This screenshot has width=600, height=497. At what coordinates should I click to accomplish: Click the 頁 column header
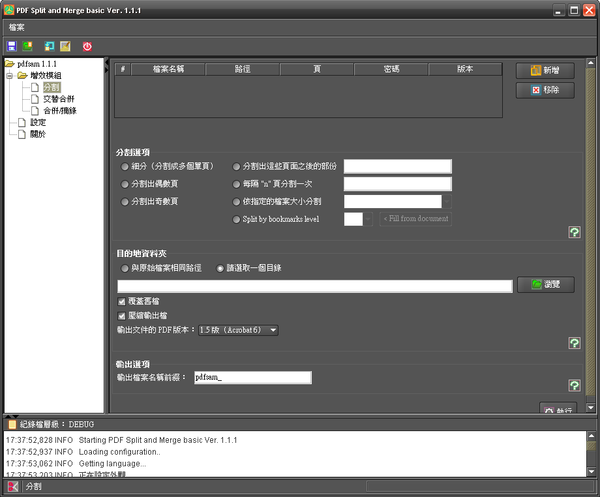[x=317, y=69]
